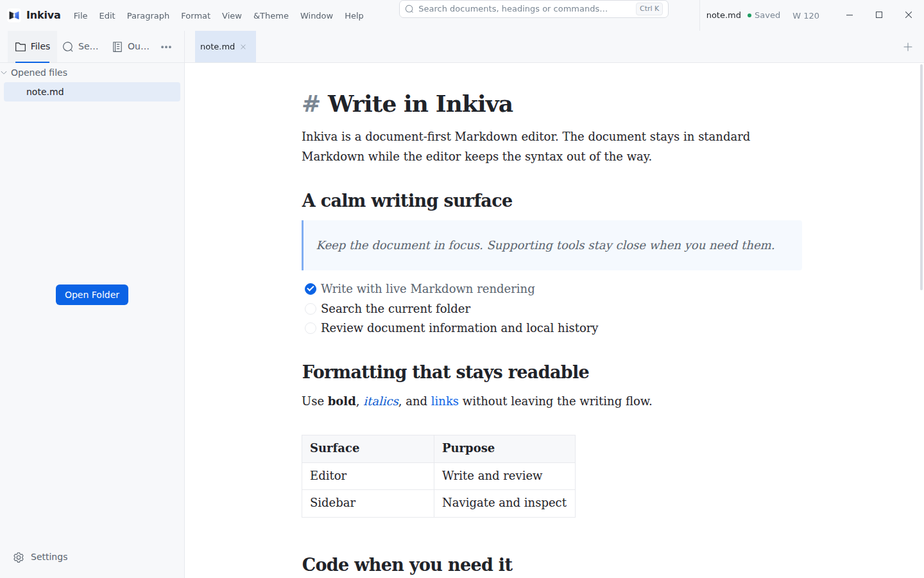Viewport: 924px width, 578px height.
Task: Click the 'A calm writing surface' heading
Action: [x=407, y=201]
